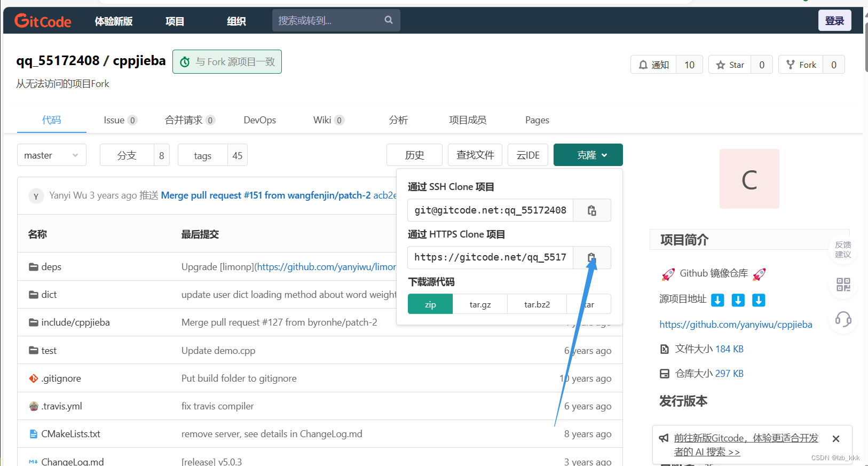Screen dimensions: 868x466
Task: Open the github.com/yanyiwu/cppjieba link
Action: pos(736,325)
